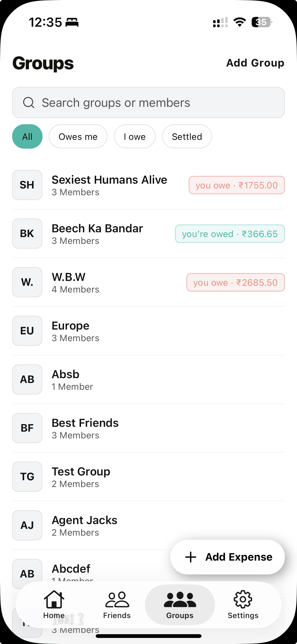Tap the Home house icon
The image size is (297, 644).
(x=54, y=599)
